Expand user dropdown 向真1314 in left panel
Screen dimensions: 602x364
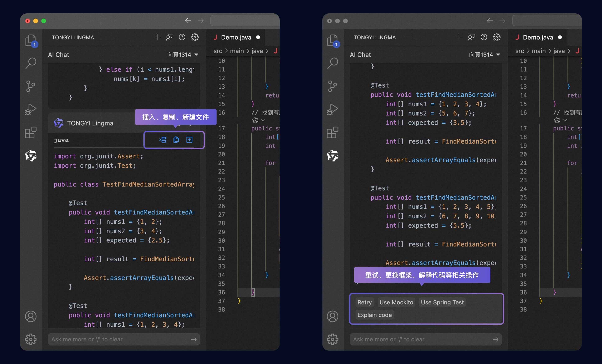point(182,55)
